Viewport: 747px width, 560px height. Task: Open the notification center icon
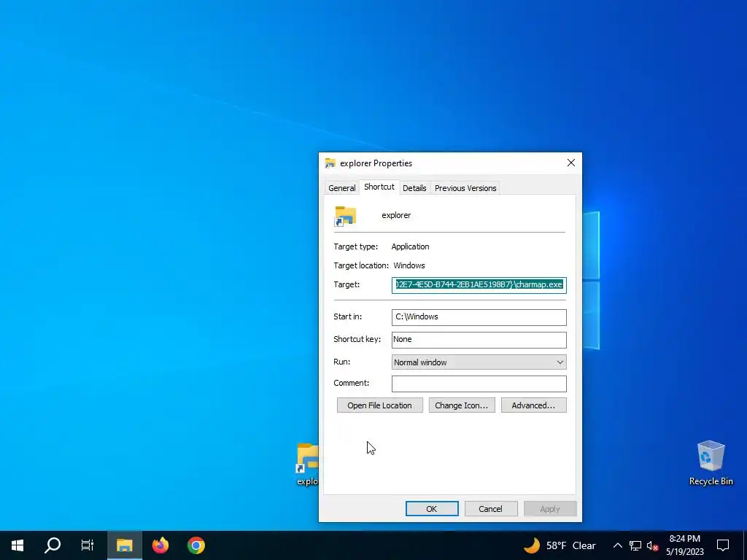pyautogui.click(x=723, y=545)
